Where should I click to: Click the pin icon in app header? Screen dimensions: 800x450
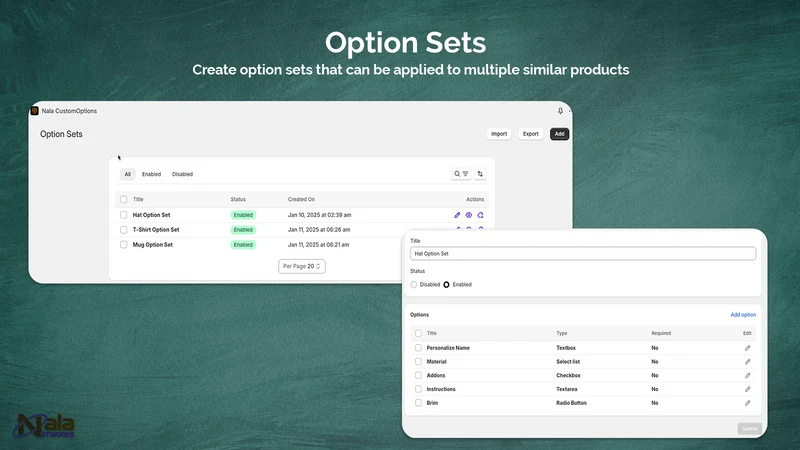pyautogui.click(x=560, y=111)
